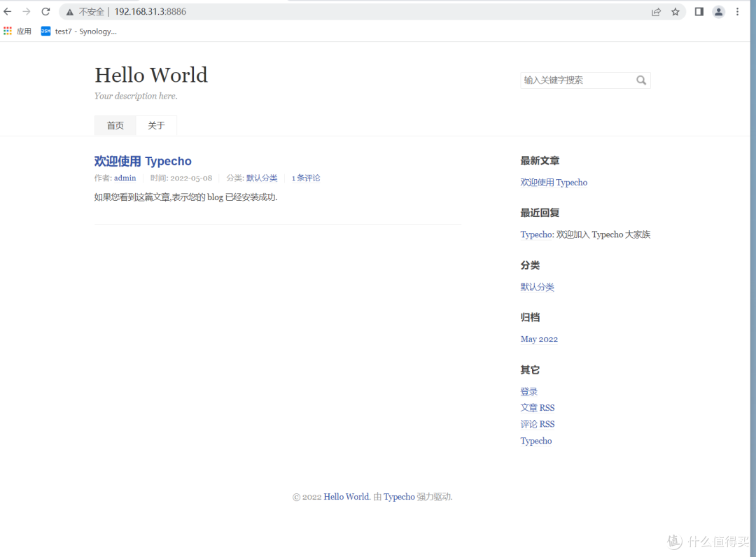Image resolution: width=756 pixels, height=557 pixels.
Task: Open the browser share icon
Action: click(x=656, y=11)
